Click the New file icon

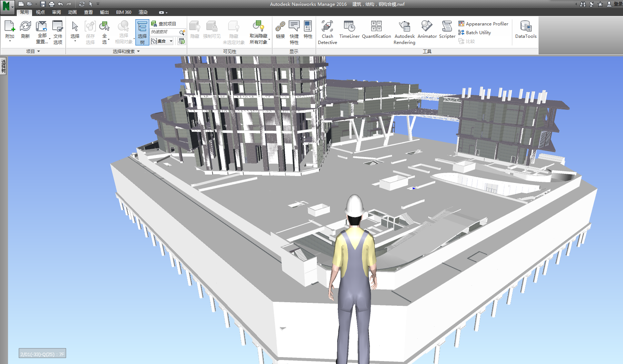[21, 4]
